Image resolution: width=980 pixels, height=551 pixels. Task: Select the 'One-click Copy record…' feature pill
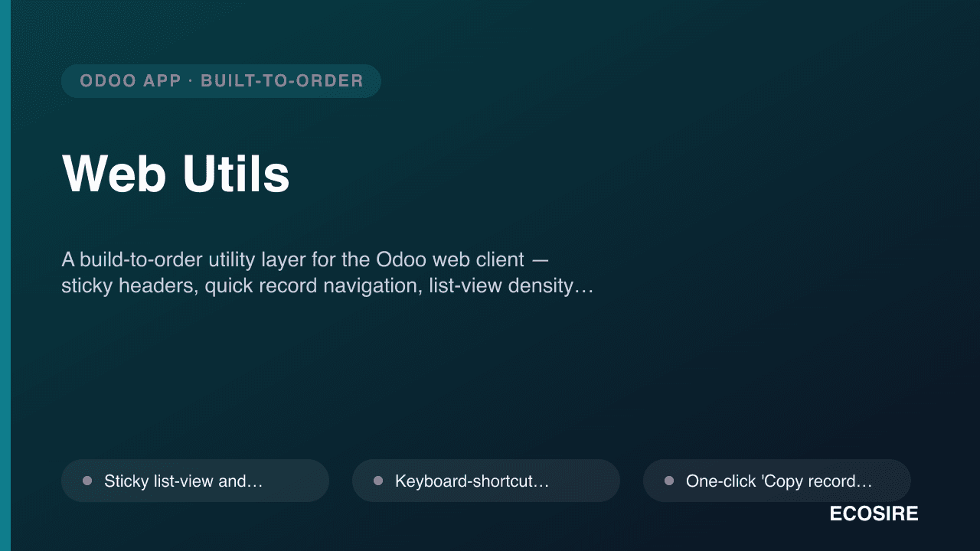pyautogui.click(x=777, y=481)
